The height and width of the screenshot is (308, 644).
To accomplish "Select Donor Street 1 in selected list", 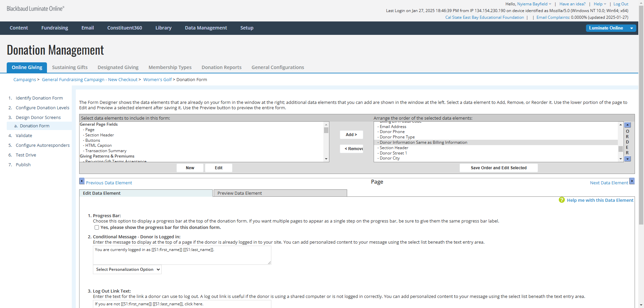I will [x=496, y=153].
